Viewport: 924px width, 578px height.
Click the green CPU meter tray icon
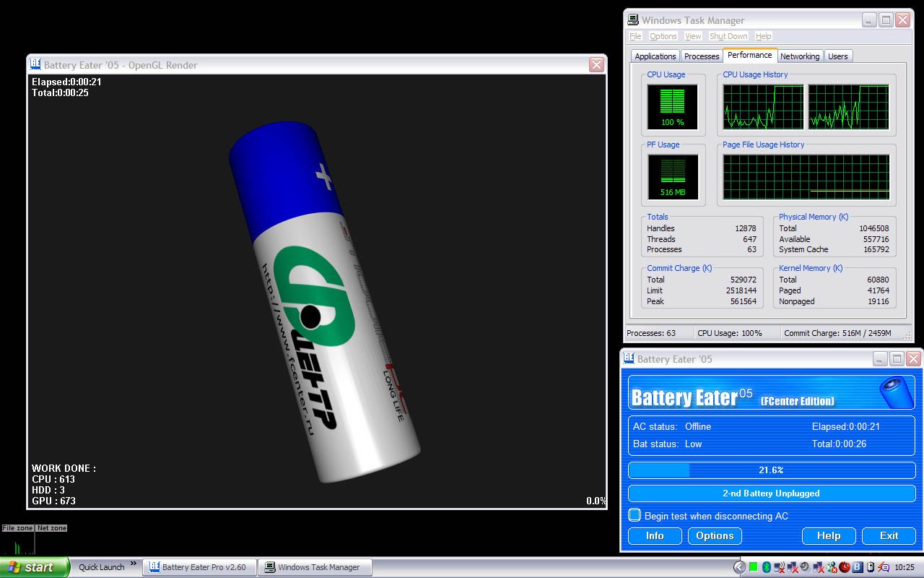pyautogui.click(x=754, y=566)
